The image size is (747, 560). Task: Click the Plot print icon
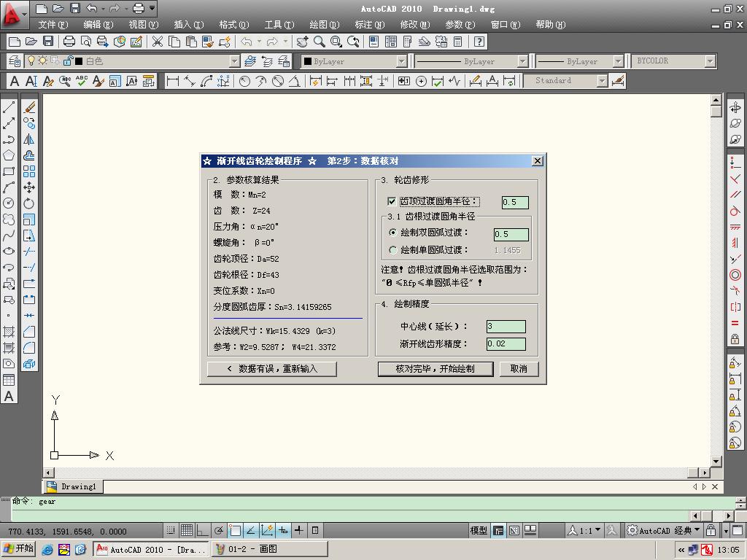pyautogui.click(x=69, y=42)
